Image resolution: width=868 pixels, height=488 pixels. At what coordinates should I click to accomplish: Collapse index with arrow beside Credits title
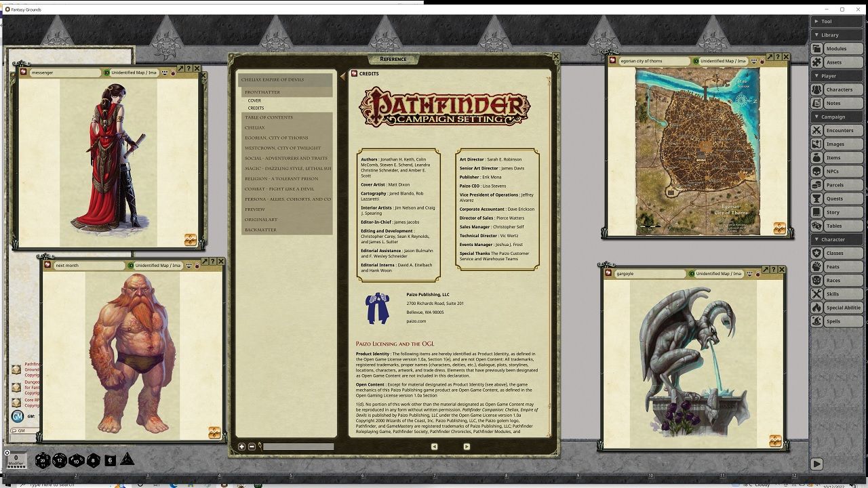342,77
